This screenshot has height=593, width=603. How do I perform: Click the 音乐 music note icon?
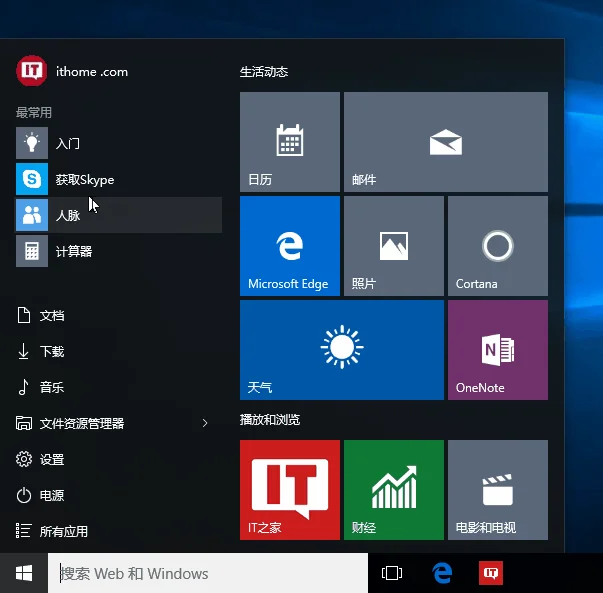[23, 387]
